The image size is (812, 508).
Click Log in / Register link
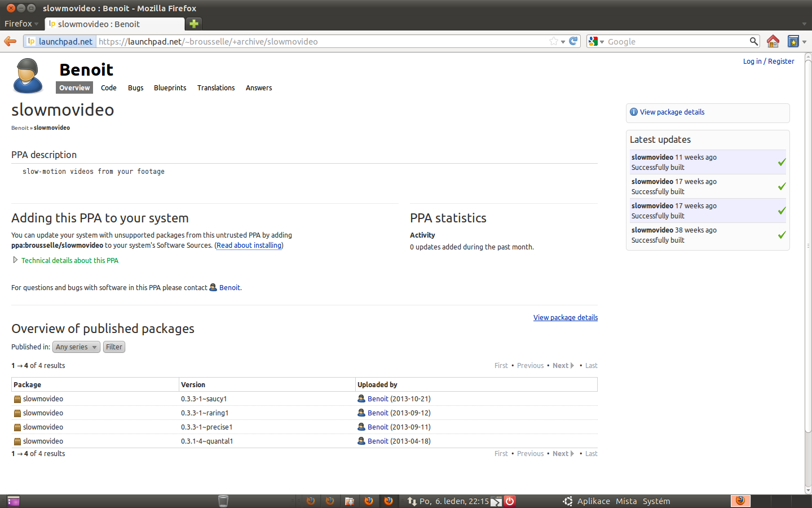768,61
